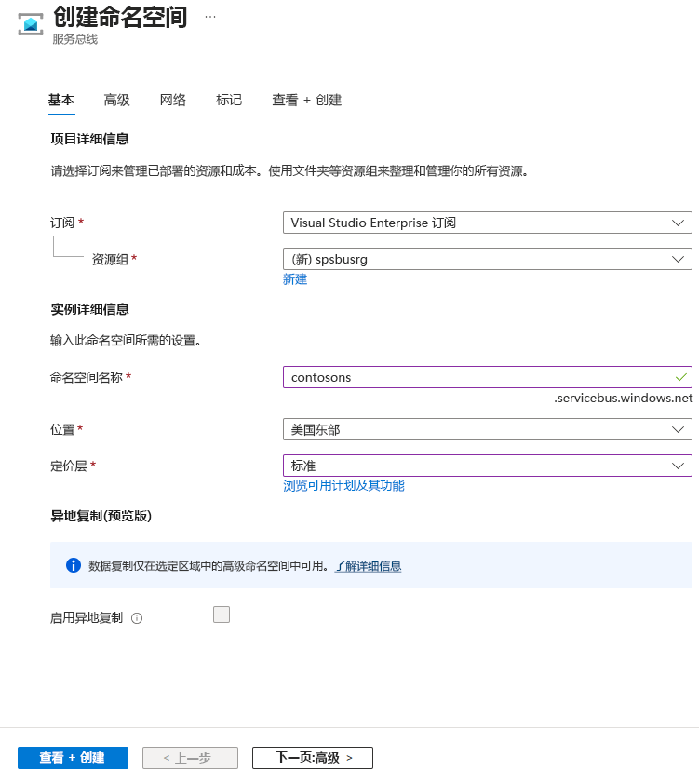Click the 异地复制(预览版) heading
The height and width of the screenshot is (784, 699).
101,516
